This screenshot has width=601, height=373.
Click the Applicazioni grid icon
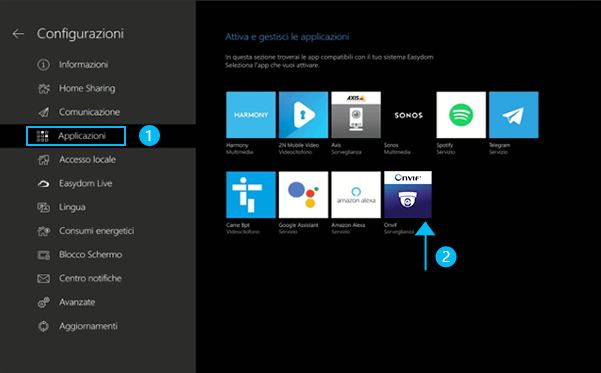[x=43, y=136]
